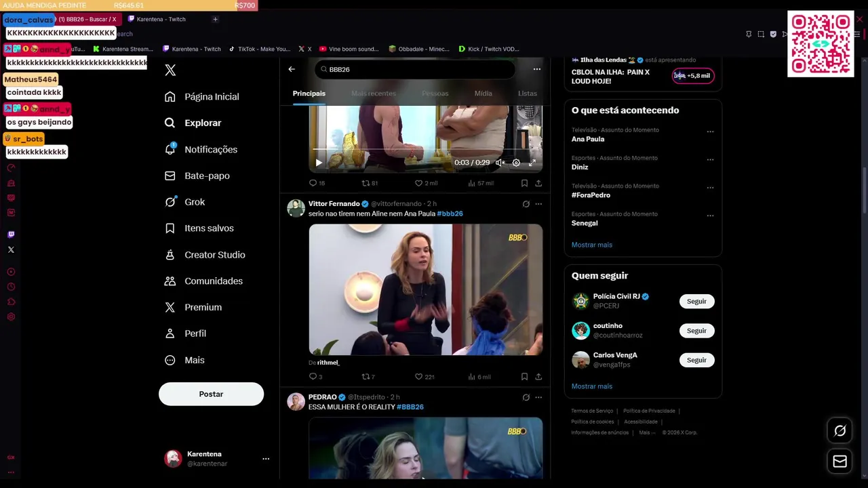Switch to the Mais recentes tab
This screenshot has height=488, width=868.
[x=374, y=94]
